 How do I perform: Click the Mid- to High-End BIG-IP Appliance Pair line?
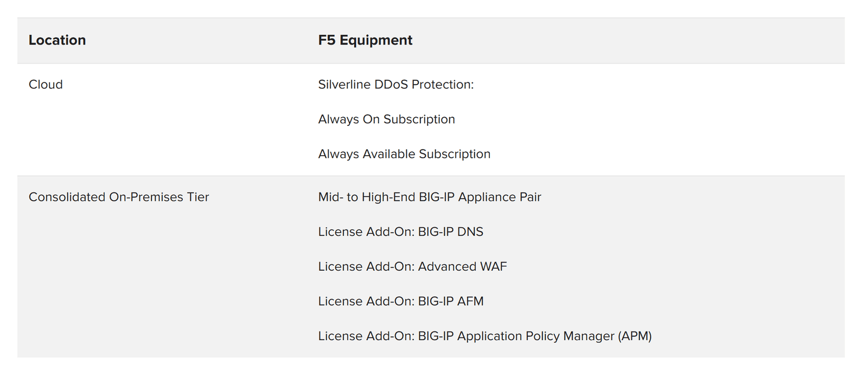[x=429, y=197]
